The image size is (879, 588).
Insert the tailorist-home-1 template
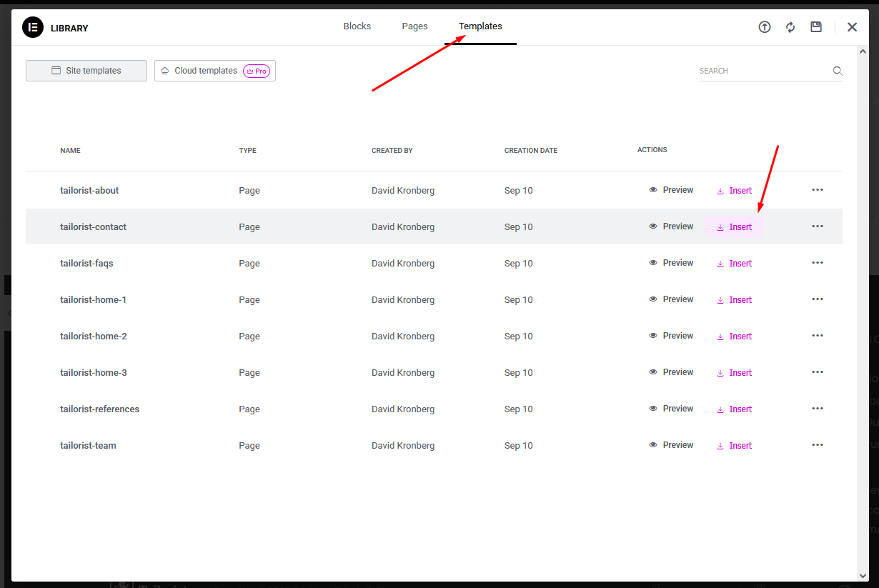pos(734,300)
